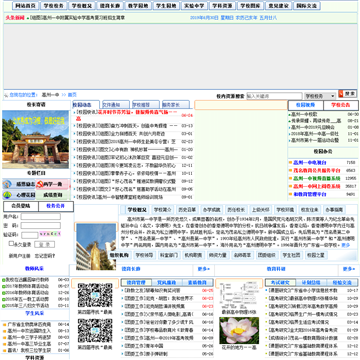Switch to the 历史沿革 tab
Screen dimensions: 360x360
click(x=187, y=210)
